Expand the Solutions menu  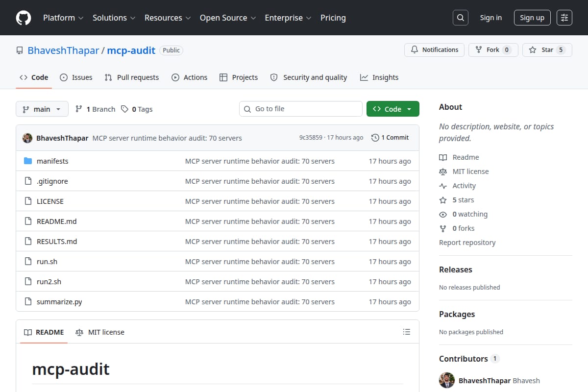coord(114,18)
